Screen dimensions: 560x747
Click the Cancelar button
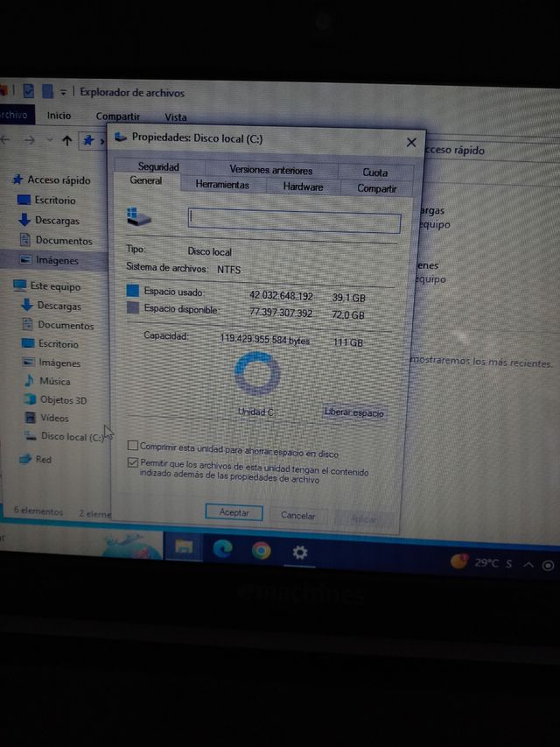click(x=298, y=516)
